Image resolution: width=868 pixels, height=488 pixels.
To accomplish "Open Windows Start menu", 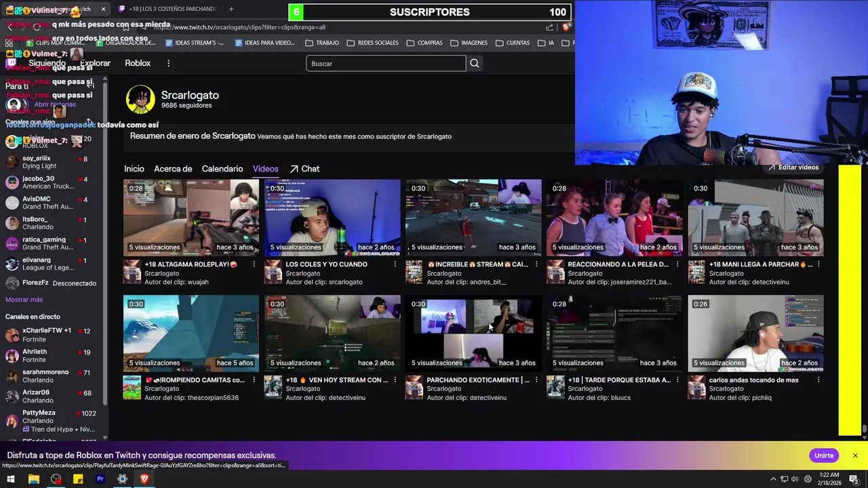I will (x=11, y=479).
